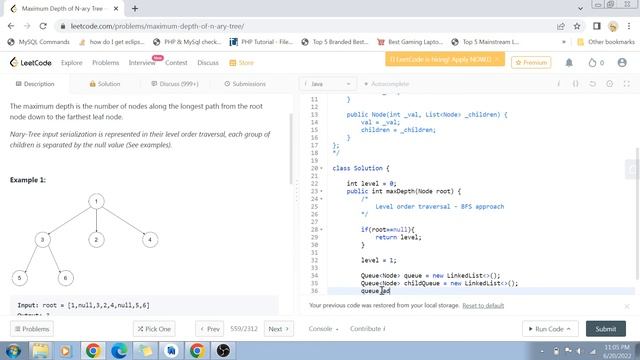Open tab search chevron in Chrome
This screenshot has height=360, width=640.
coord(580,8)
